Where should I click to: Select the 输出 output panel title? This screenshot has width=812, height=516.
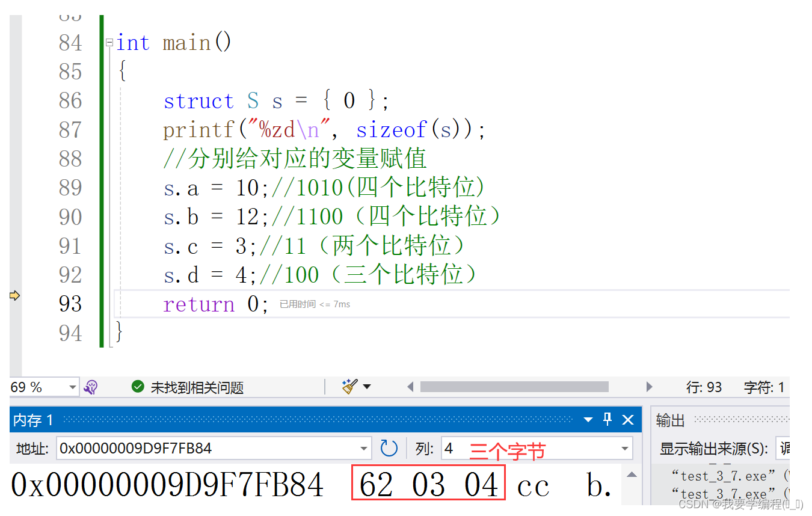(671, 420)
